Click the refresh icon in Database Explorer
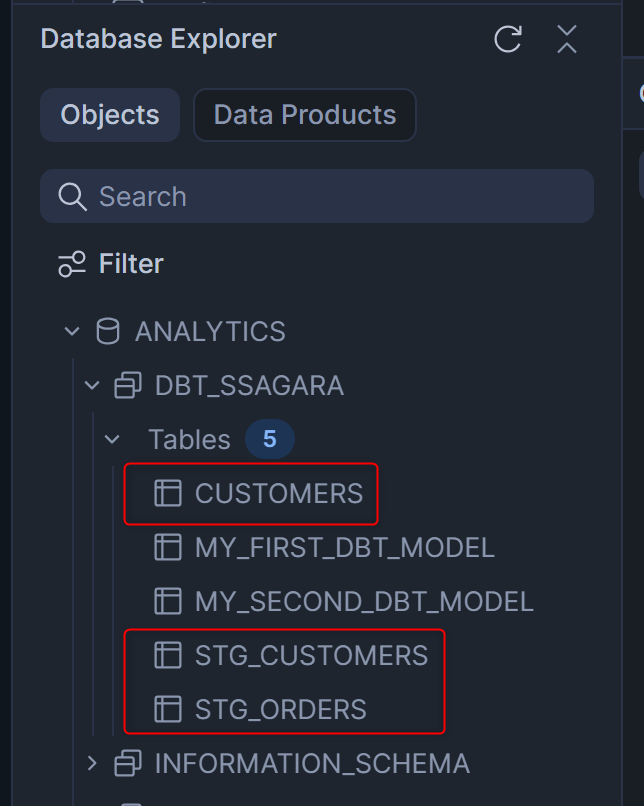The width and height of the screenshot is (644, 806). [x=508, y=40]
